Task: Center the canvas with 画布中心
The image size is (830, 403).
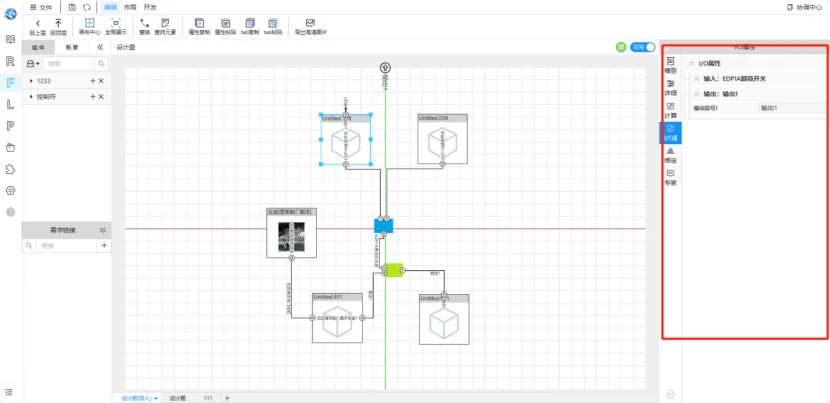Action: tap(89, 26)
